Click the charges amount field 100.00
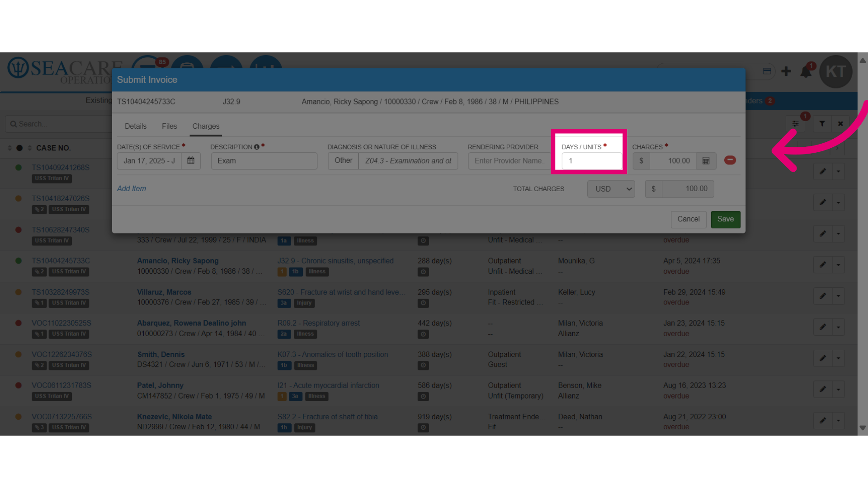 click(673, 161)
